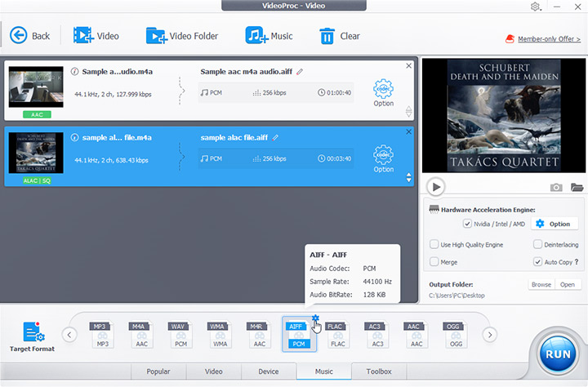The image size is (588, 387).
Task: Toggle Nvidia / Intel / AMD checkbox
Action: point(467,224)
